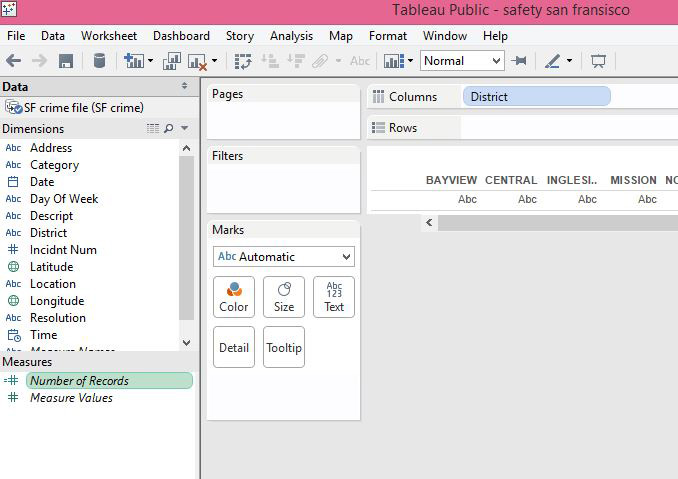
Task: Click the view data grid icon in Dimensions
Action: tap(153, 128)
